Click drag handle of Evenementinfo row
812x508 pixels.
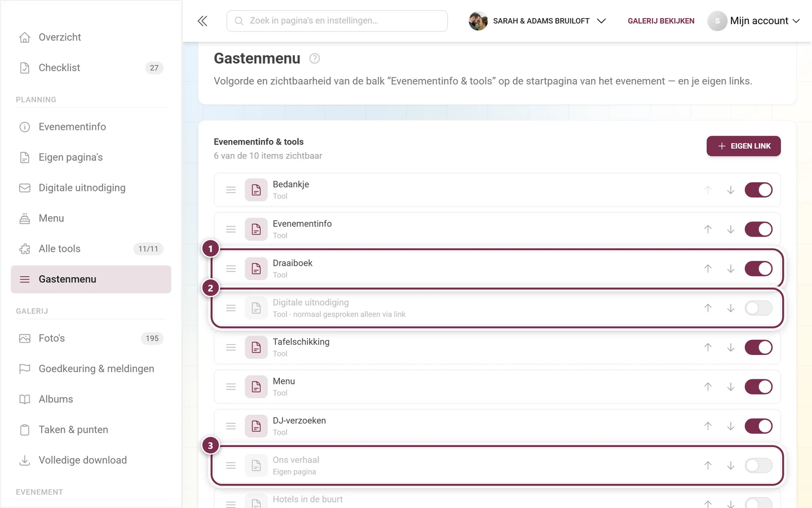(231, 229)
